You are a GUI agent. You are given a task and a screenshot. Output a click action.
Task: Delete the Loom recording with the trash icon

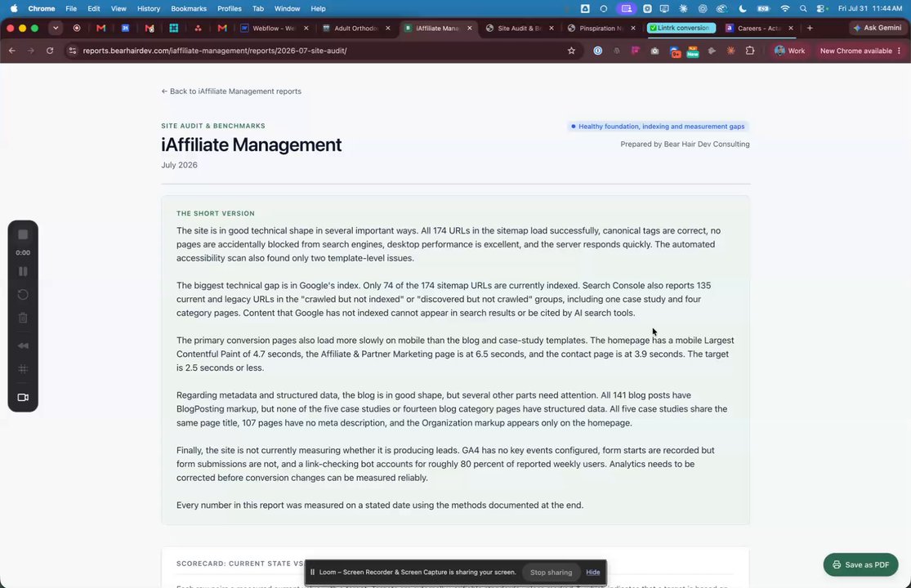tap(23, 318)
